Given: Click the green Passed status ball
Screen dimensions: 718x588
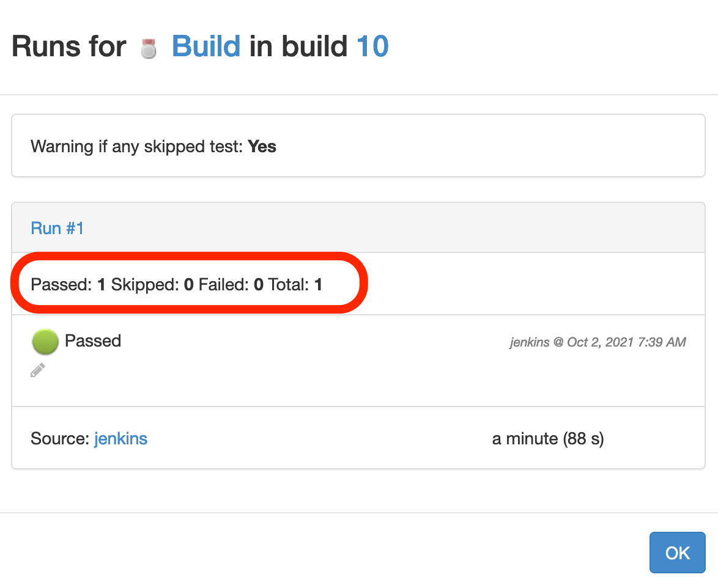Looking at the screenshot, I should pos(45,342).
